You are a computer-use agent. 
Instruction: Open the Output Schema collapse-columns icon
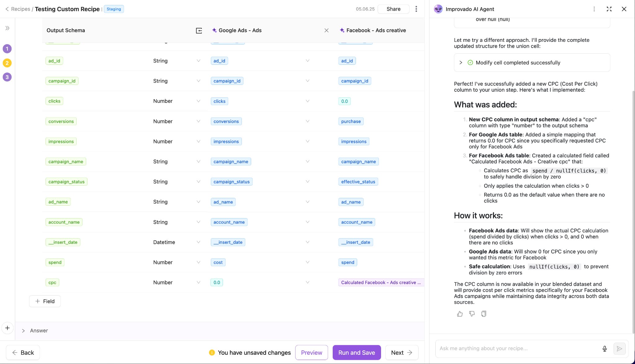coord(199,30)
